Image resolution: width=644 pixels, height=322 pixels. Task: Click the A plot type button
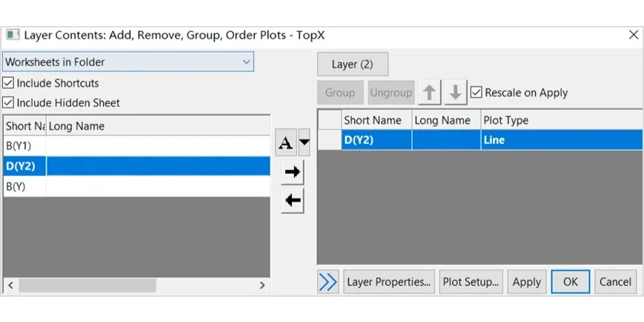click(x=286, y=142)
